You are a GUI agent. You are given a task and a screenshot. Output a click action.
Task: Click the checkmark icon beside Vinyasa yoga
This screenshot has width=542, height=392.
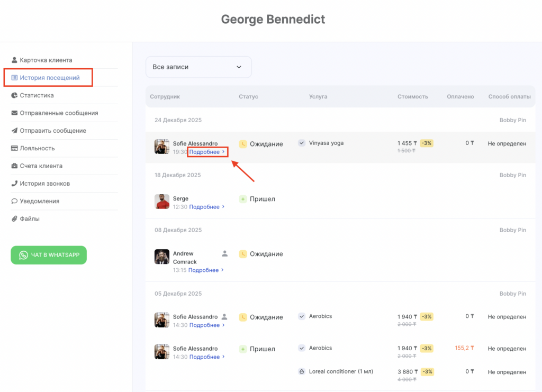(x=302, y=143)
